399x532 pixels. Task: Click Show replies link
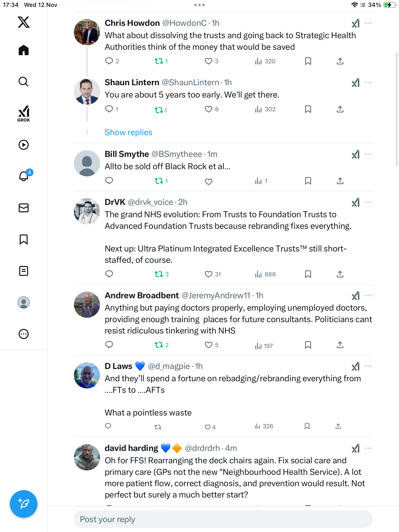pos(128,133)
